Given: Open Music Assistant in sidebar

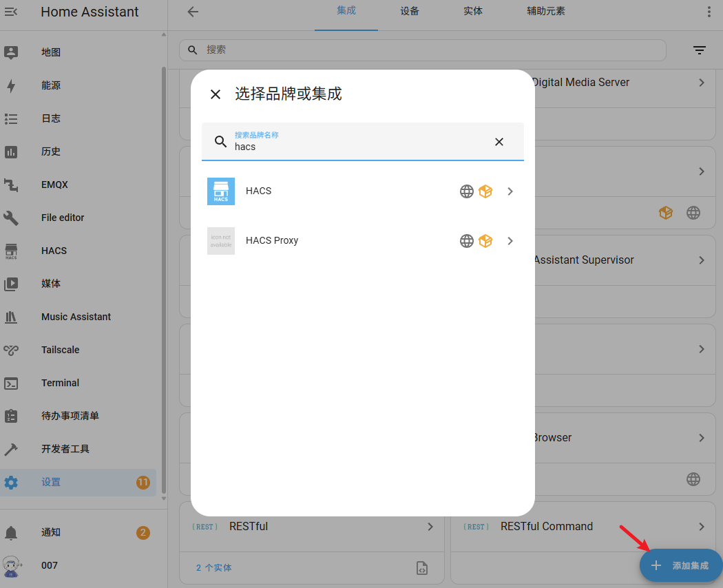Looking at the screenshot, I should pyautogui.click(x=76, y=317).
